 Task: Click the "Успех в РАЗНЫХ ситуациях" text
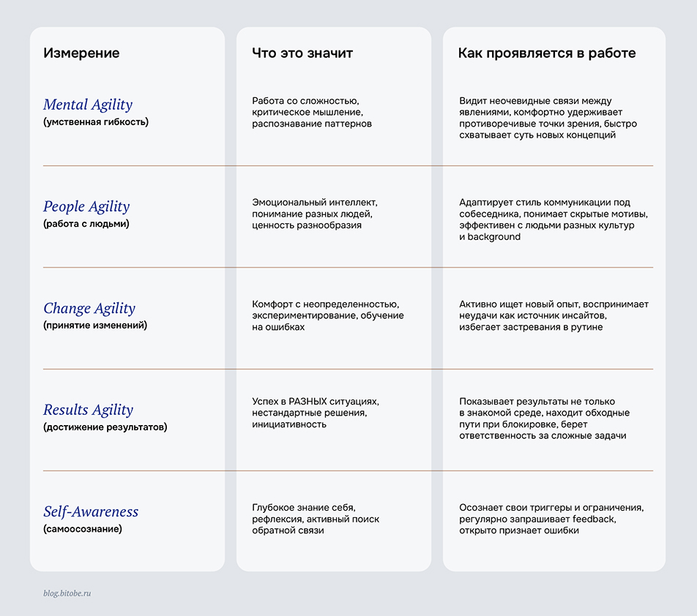click(316, 413)
